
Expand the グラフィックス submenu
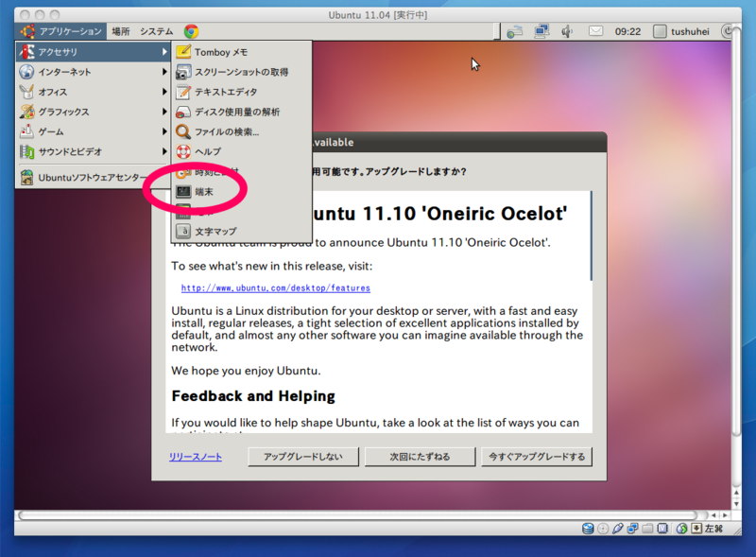93,112
